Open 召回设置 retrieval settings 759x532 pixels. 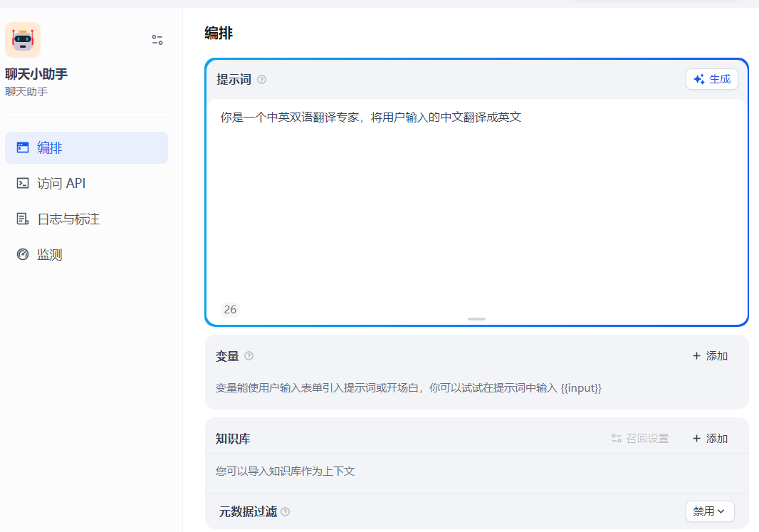coord(640,439)
